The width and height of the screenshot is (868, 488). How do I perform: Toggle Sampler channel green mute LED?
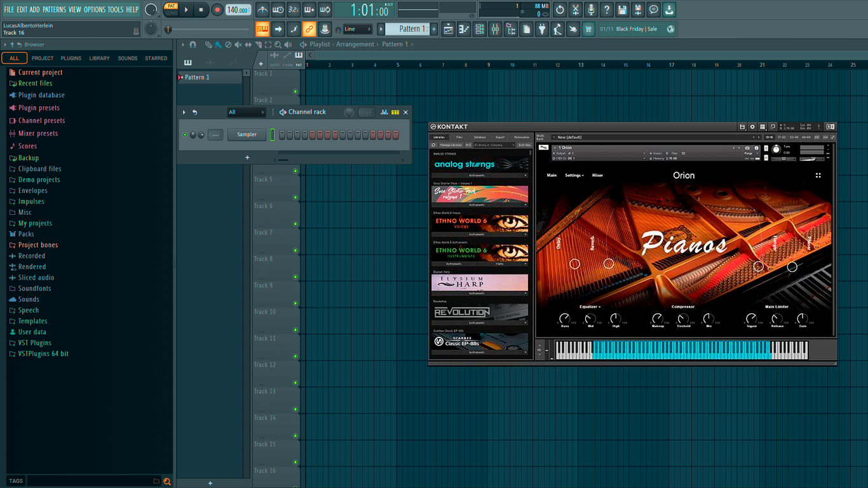(x=185, y=135)
